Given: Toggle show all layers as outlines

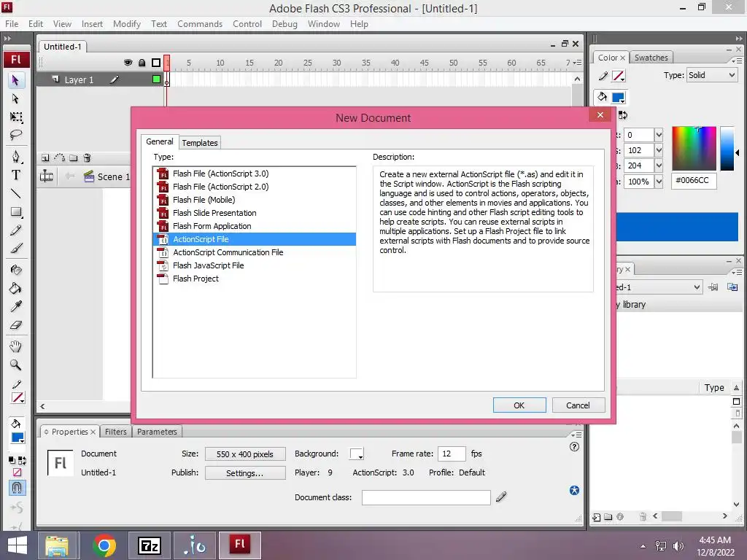Looking at the screenshot, I should [156, 63].
